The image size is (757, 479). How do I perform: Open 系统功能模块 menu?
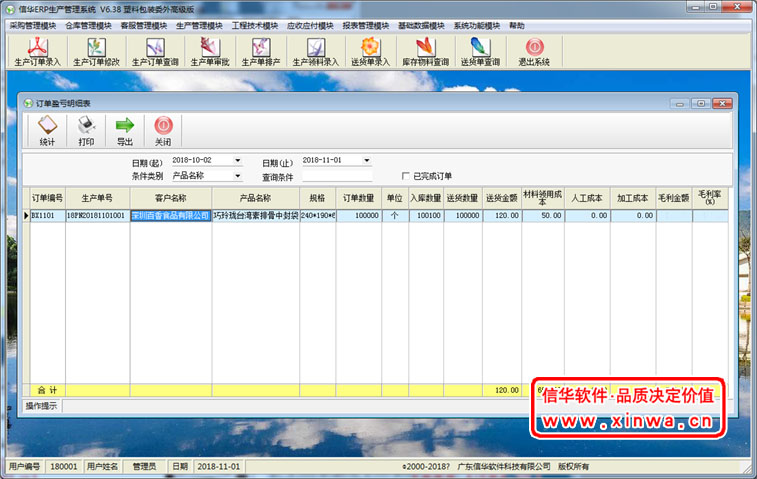477,26
